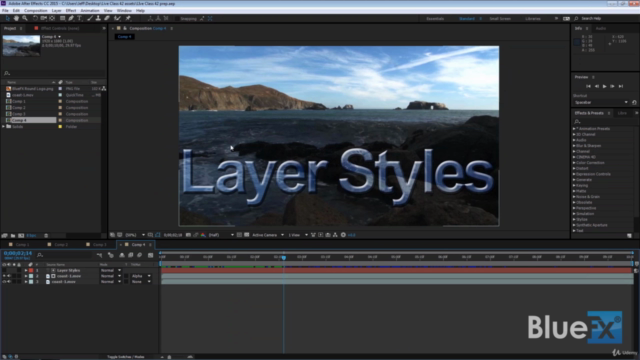Click the Interpret Footage icon in Project panel

pos(4,236)
